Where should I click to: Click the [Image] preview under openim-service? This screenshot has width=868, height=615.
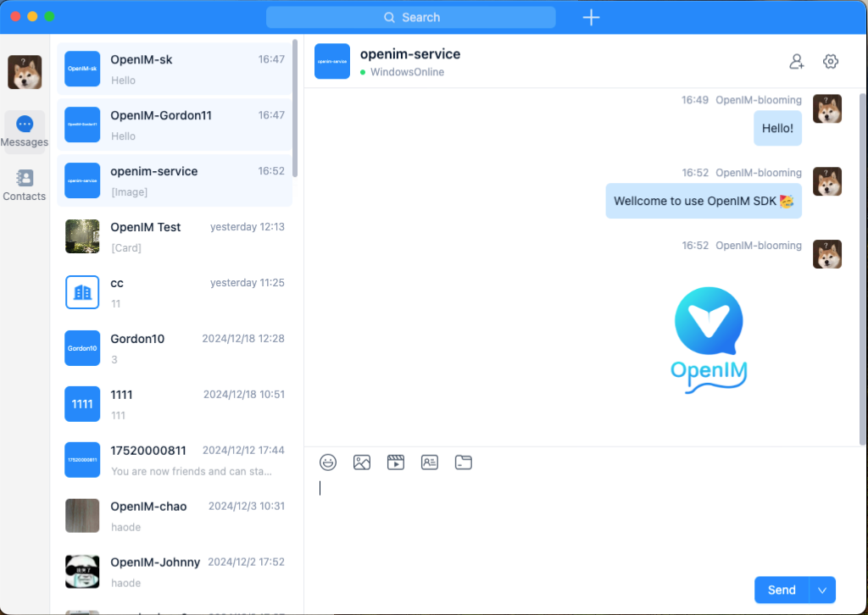click(x=130, y=192)
